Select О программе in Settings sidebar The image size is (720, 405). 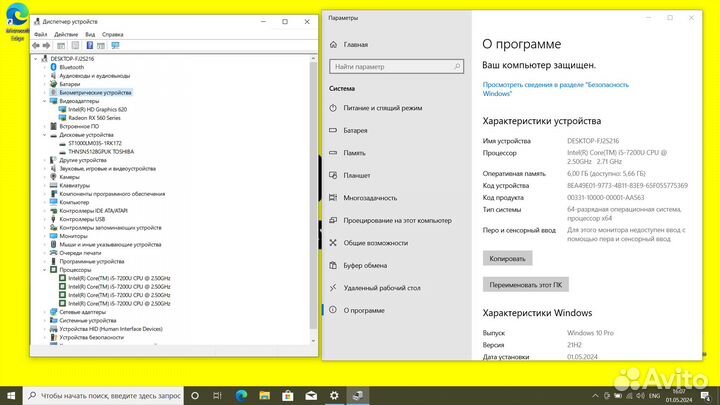click(x=364, y=310)
